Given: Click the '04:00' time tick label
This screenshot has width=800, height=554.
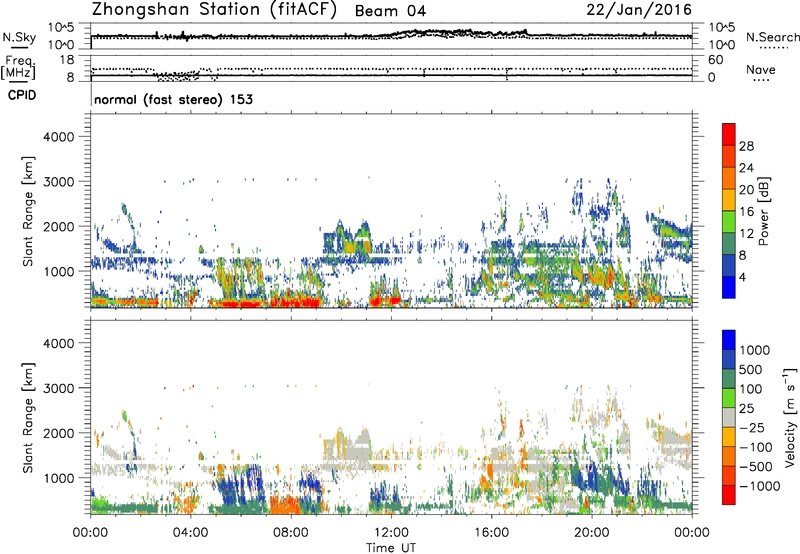Looking at the screenshot, I should point(190,533).
